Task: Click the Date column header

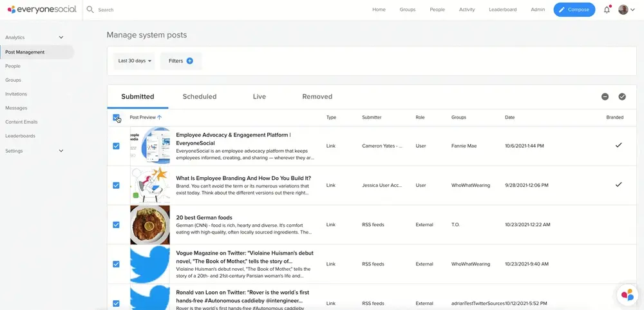Action: tap(509, 117)
